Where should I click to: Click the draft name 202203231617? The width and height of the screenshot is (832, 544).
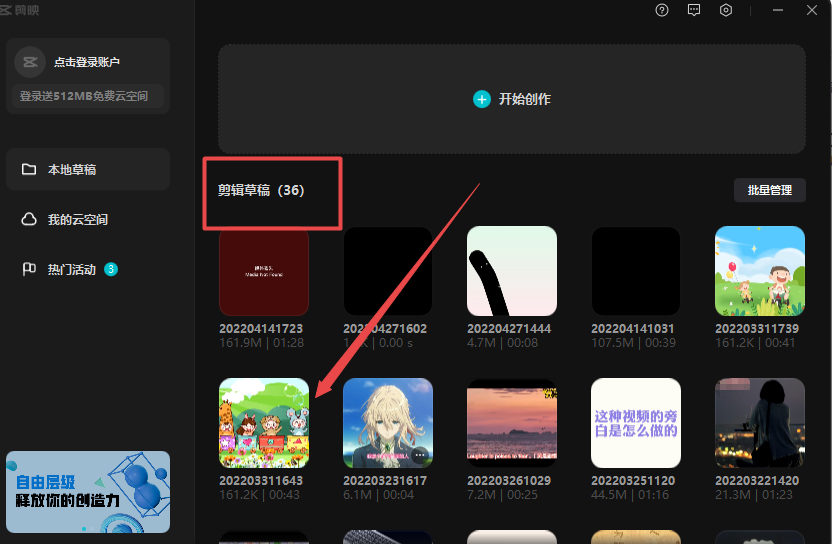coord(385,480)
